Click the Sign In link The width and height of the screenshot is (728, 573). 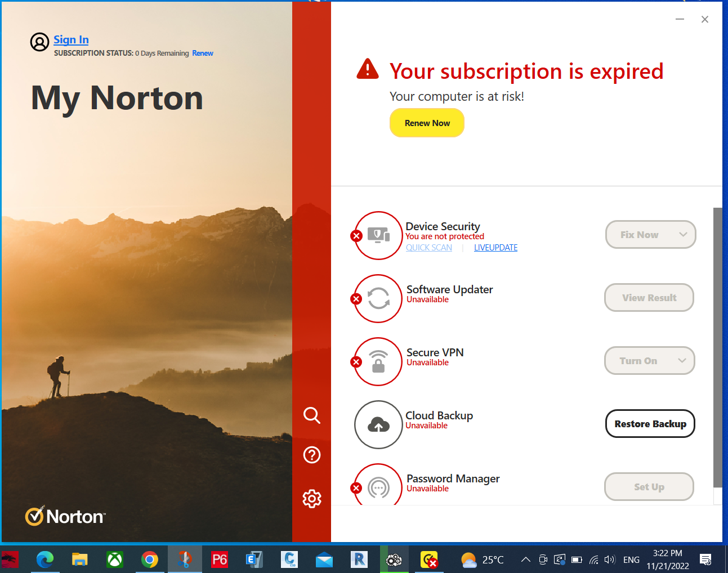[71, 40]
